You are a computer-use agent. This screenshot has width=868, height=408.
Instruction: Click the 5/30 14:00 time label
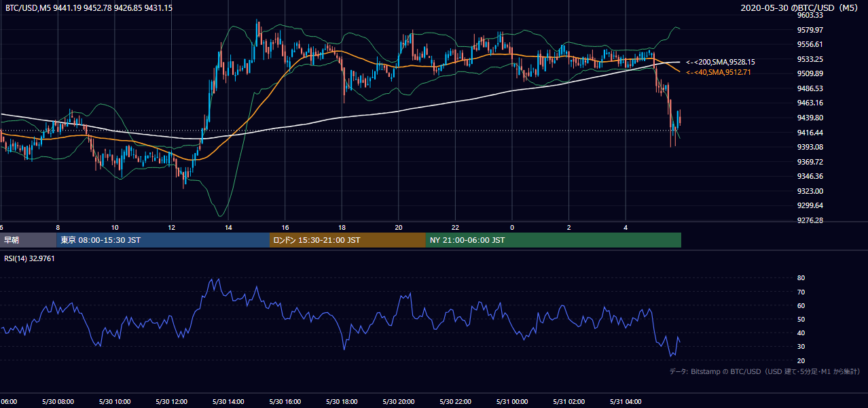[228, 402]
